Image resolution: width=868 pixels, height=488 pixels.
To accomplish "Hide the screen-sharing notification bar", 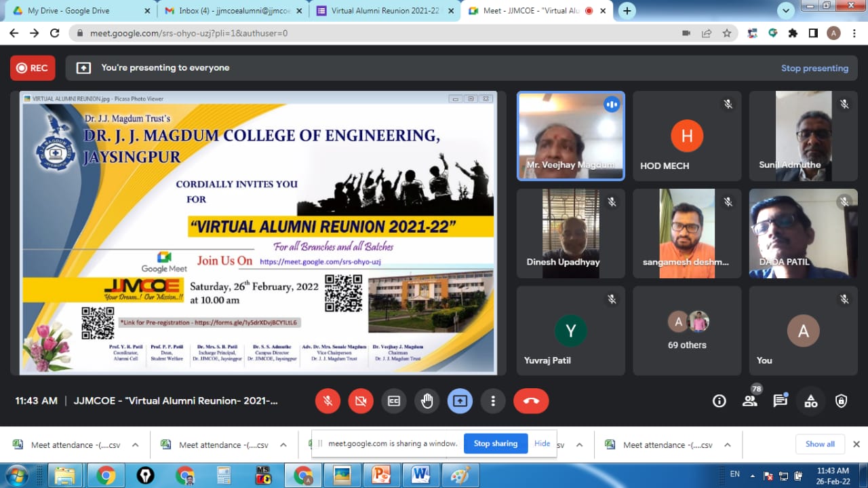I will [x=542, y=444].
